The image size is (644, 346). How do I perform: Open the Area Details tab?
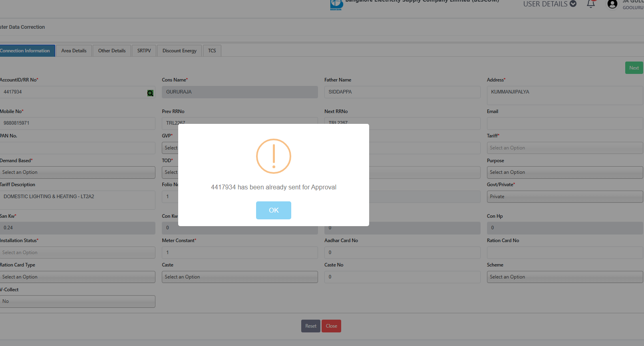click(74, 51)
